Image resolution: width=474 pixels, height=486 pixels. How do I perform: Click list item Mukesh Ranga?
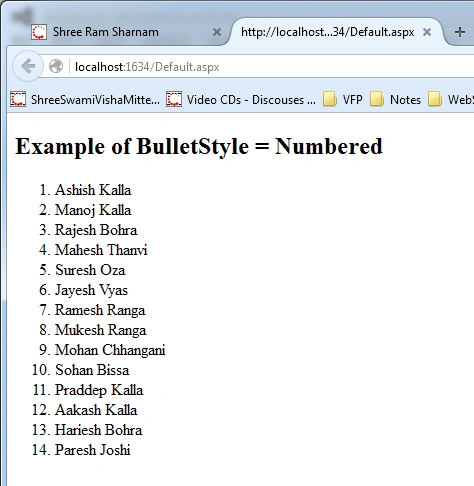click(x=100, y=330)
